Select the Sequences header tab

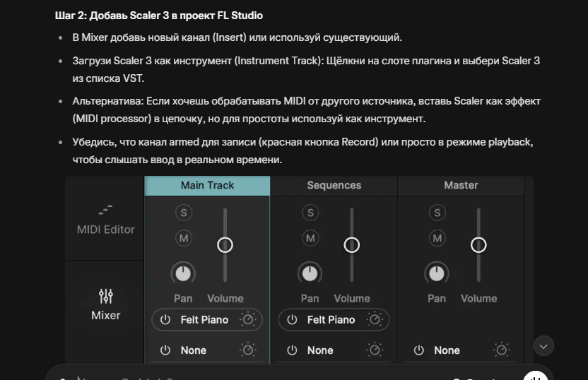(x=334, y=186)
